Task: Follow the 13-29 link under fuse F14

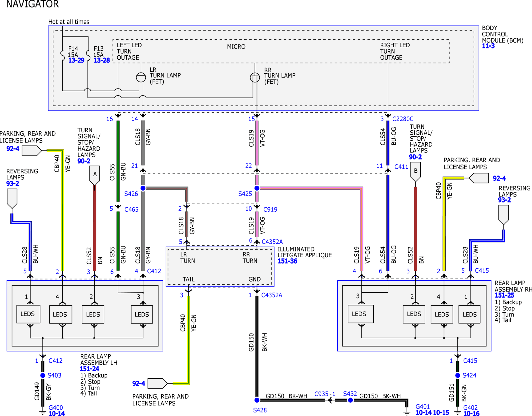Action: point(76,60)
